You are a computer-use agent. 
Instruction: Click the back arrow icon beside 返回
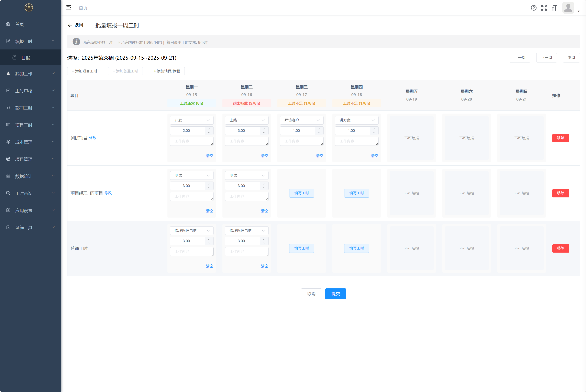70,25
